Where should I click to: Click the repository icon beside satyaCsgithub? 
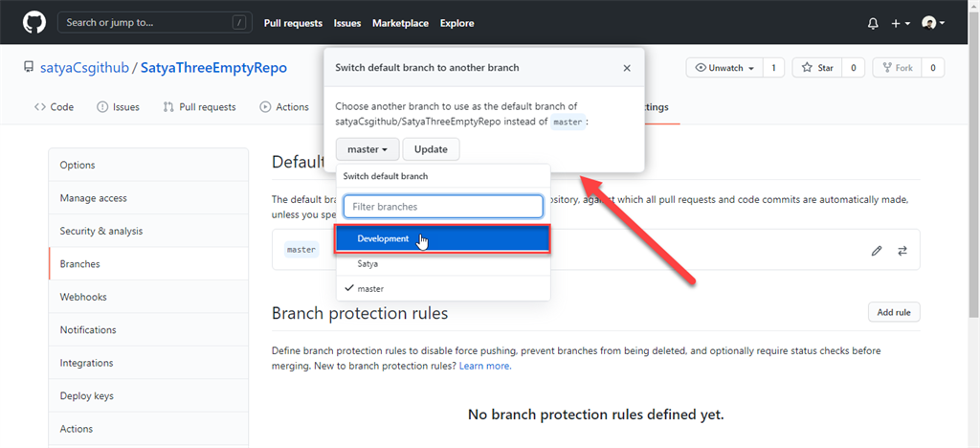coord(28,67)
